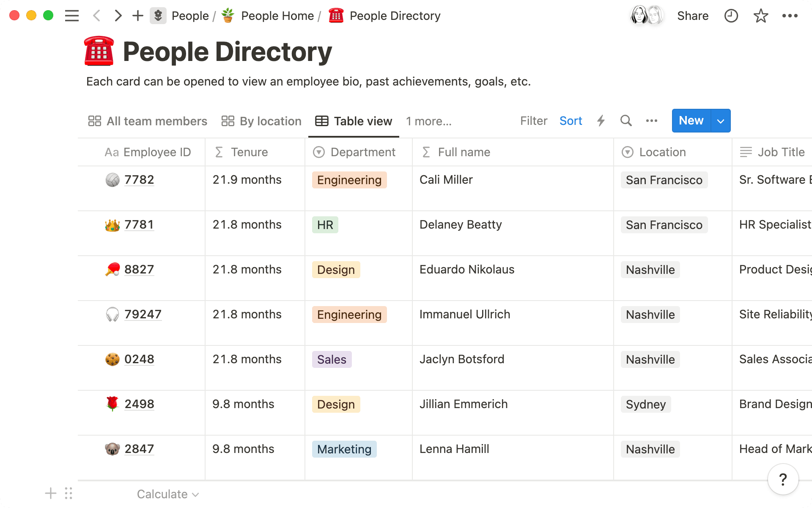Screen dimensions: 812x508
Task: View page history with the clock icon
Action: click(731, 16)
